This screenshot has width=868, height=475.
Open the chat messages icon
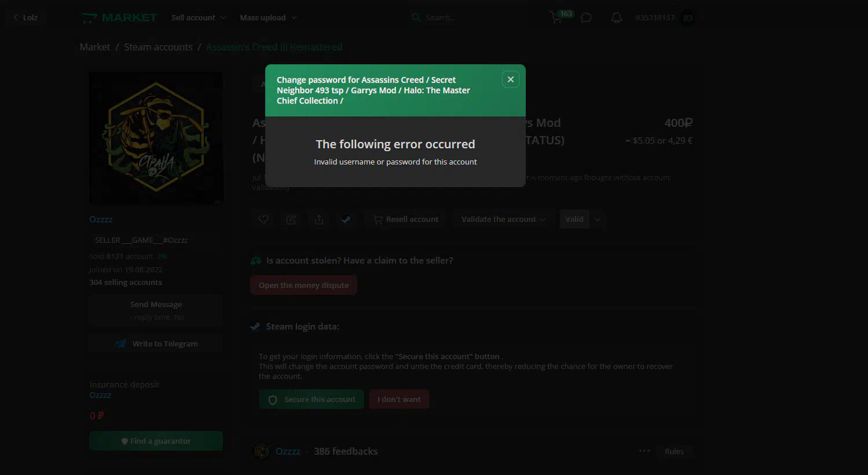pos(586,18)
